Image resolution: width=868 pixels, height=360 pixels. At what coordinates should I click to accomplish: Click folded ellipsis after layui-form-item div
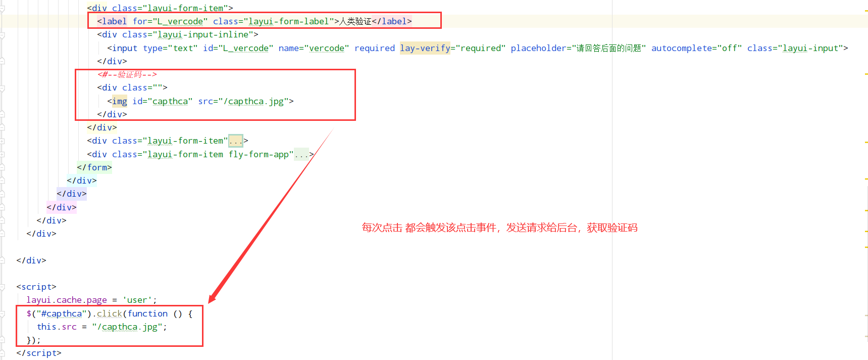pyautogui.click(x=235, y=141)
